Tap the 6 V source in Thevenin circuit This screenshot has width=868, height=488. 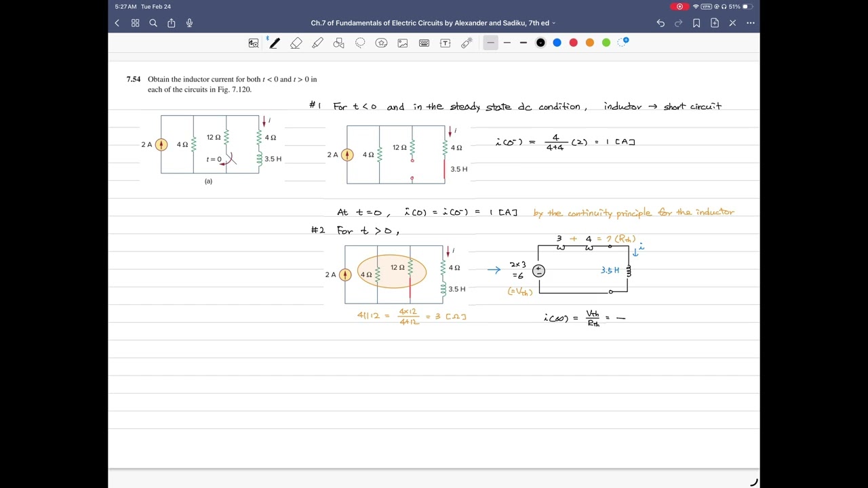[x=538, y=270]
